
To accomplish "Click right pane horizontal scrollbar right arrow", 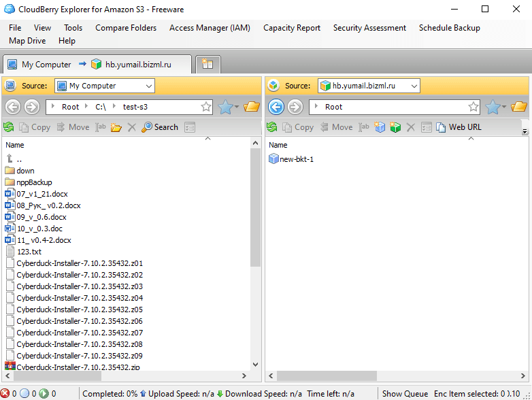I will [523, 376].
